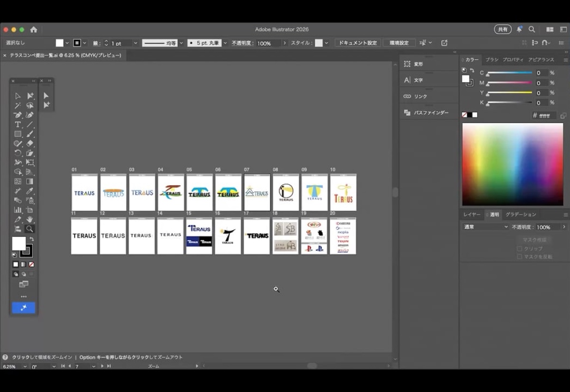Set fill mode to Gradient in toolbox
The height and width of the screenshot is (392, 570).
click(24, 264)
